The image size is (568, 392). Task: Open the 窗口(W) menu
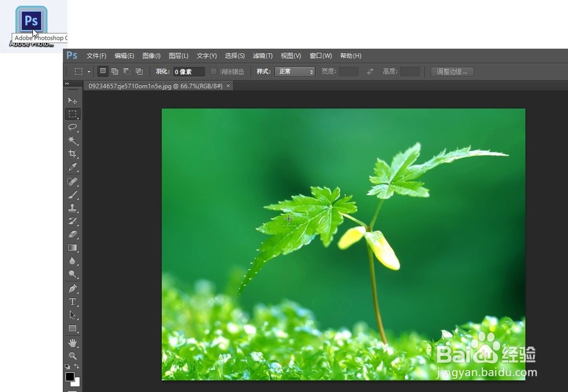coord(320,56)
